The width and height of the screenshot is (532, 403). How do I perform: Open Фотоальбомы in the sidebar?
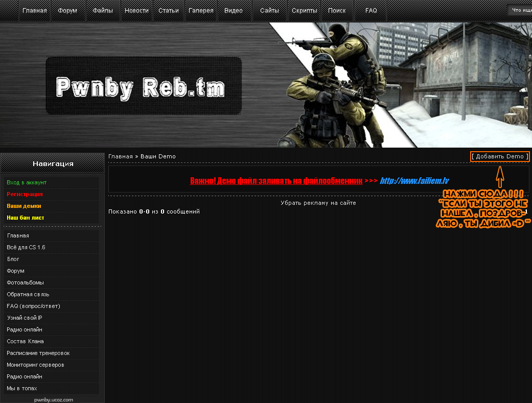25,282
